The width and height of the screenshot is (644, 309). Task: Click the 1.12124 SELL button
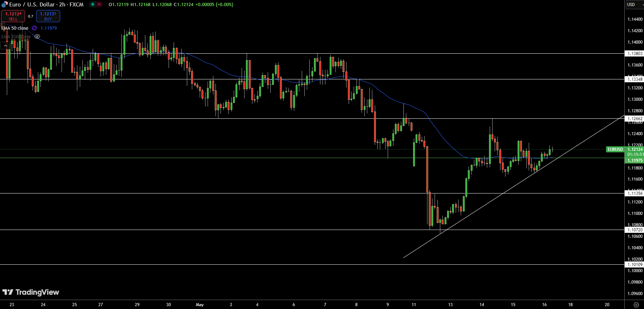[x=13, y=16]
